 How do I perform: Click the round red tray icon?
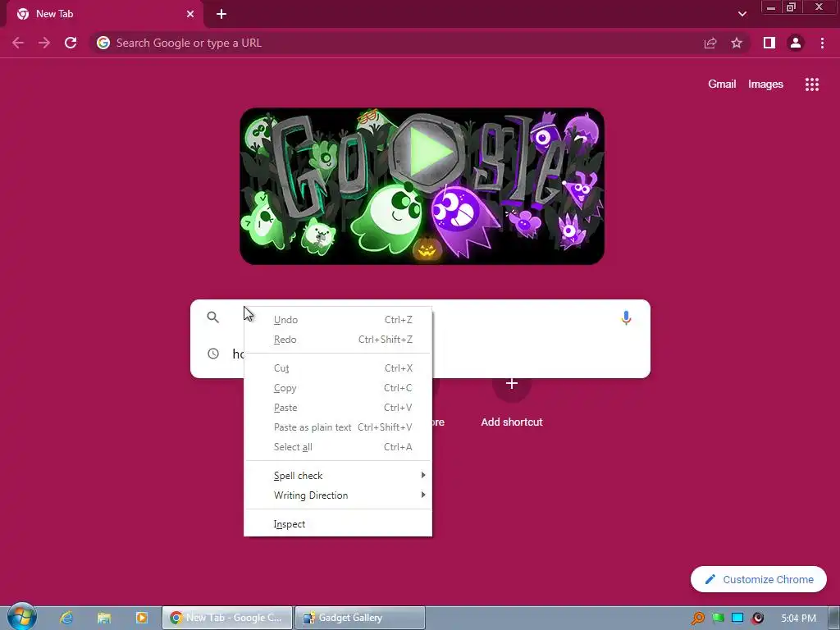[x=757, y=619]
